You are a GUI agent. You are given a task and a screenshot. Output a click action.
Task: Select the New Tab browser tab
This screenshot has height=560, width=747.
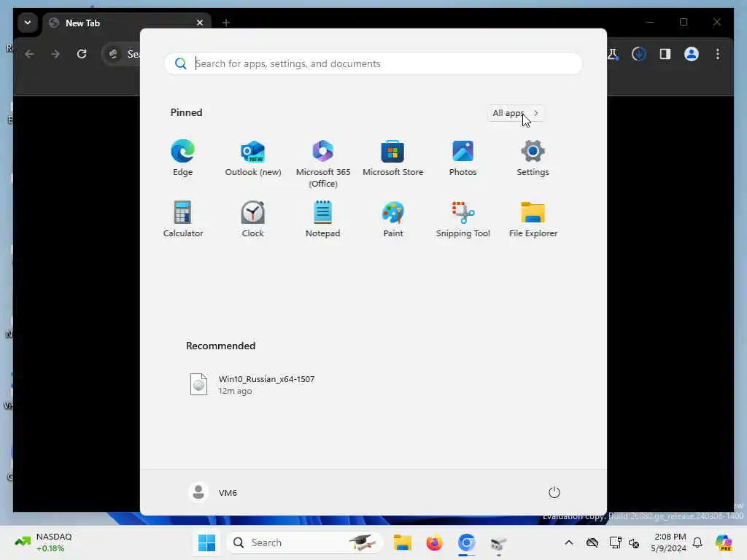[126, 23]
